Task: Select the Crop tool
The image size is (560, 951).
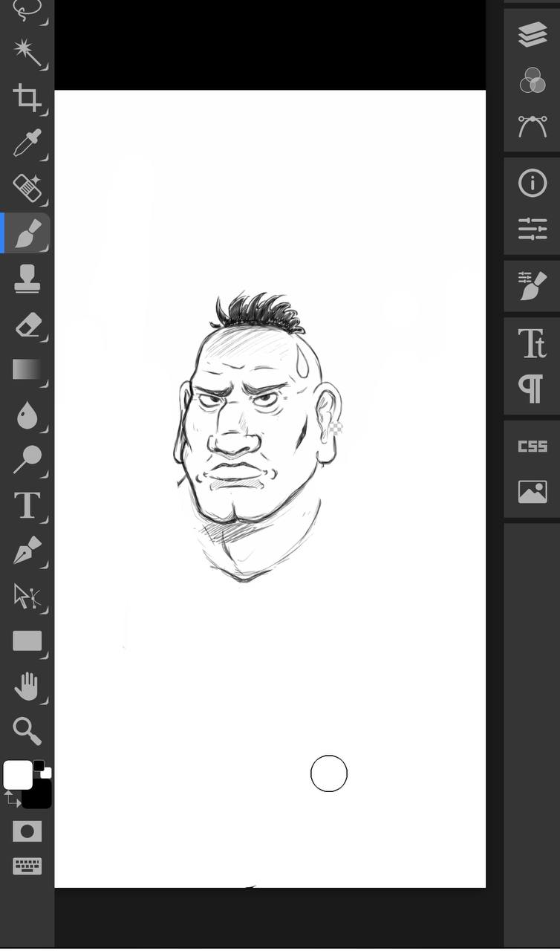Action: 27,97
